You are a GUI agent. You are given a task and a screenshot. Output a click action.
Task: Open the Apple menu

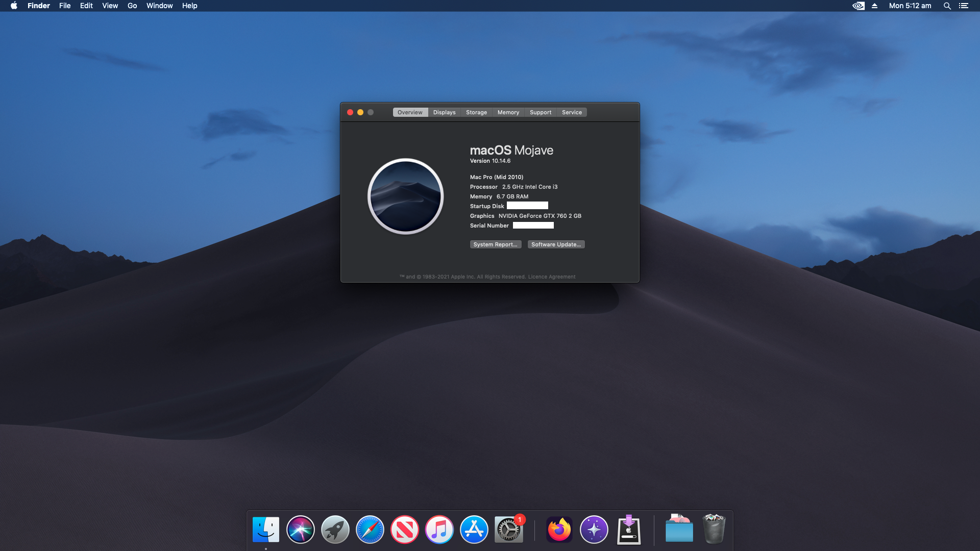point(14,6)
